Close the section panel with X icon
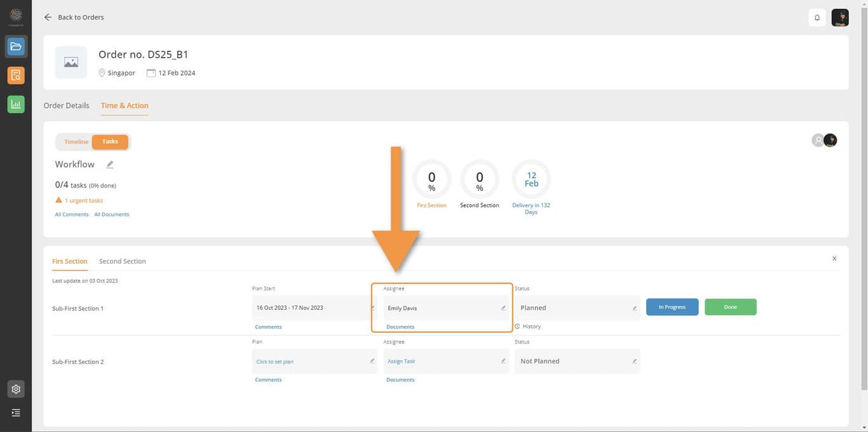 pos(834,259)
